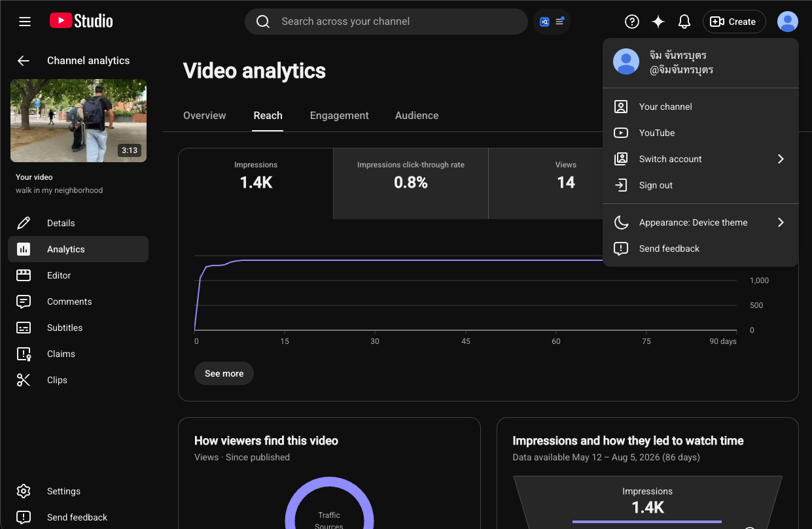Expand the Appearance theme chevron
Viewport: 812px width, 529px height.
[781, 222]
